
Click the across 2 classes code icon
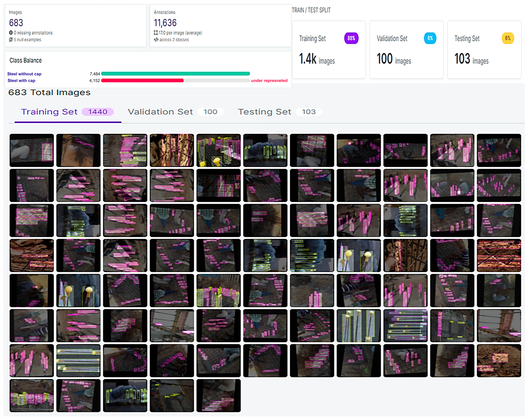tap(156, 40)
